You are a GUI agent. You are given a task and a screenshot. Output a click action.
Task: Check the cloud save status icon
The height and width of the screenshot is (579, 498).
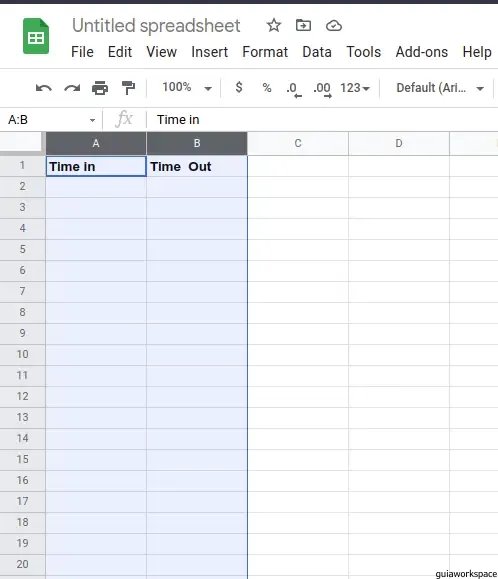334,26
